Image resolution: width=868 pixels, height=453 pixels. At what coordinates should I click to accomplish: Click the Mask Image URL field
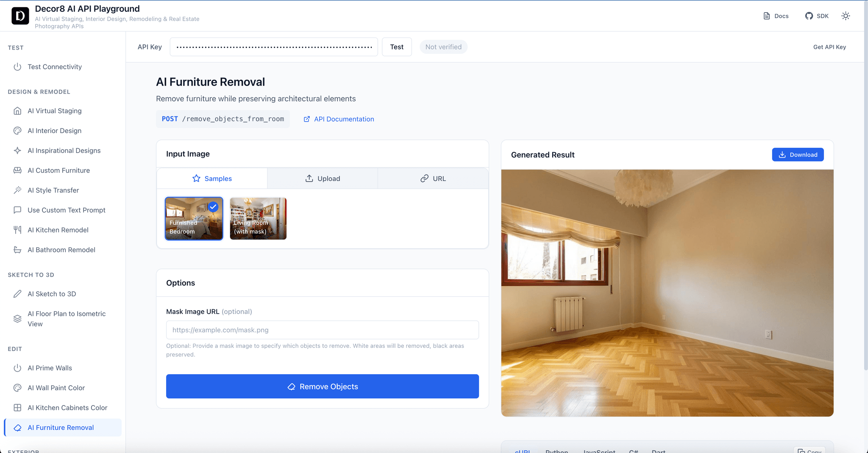pyautogui.click(x=322, y=330)
